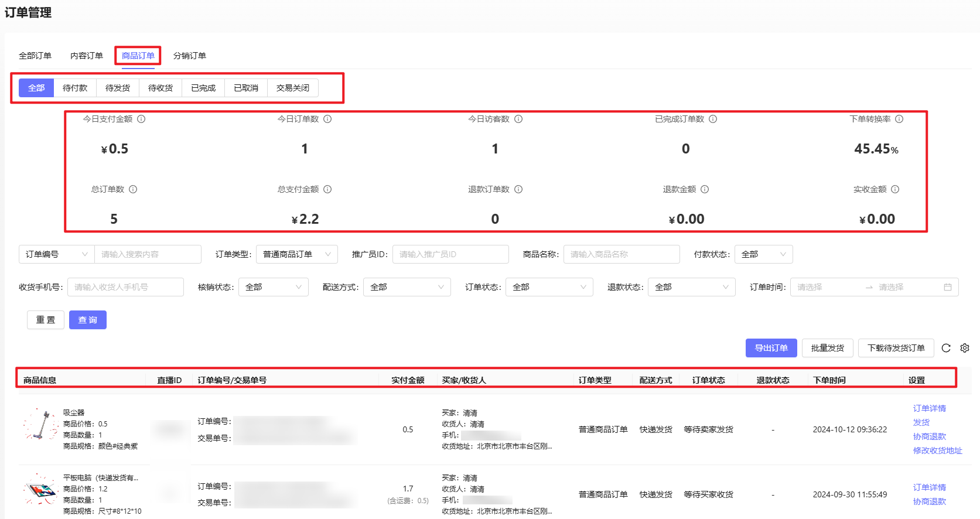Select the 待发货 status filter
Image resolution: width=980 pixels, height=519 pixels.
click(118, 88)
